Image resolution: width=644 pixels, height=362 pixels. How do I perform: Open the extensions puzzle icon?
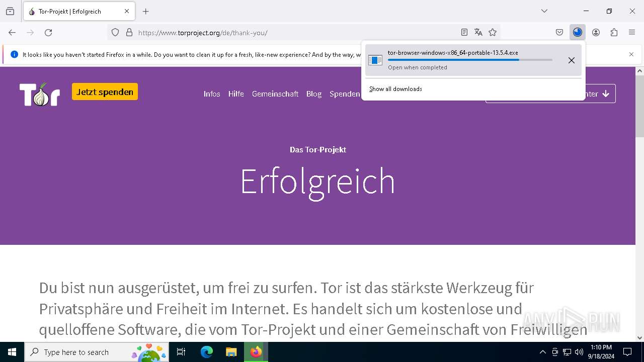pos(614,33)
